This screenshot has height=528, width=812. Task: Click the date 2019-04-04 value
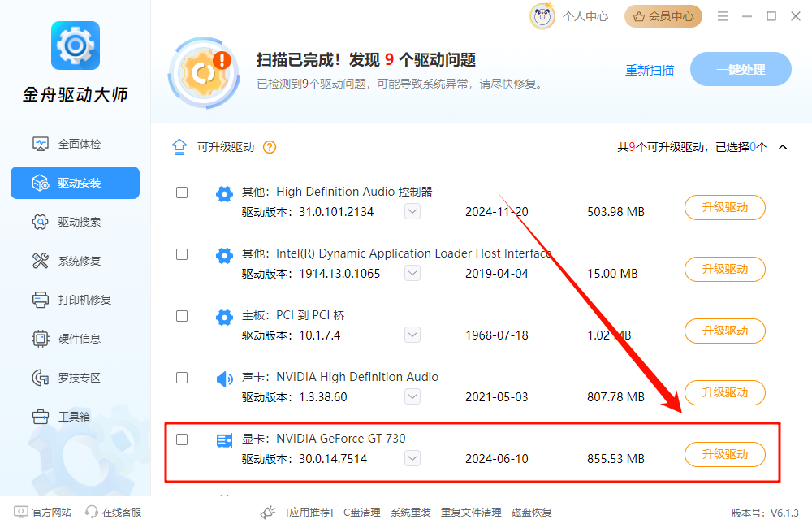[497, 273]
